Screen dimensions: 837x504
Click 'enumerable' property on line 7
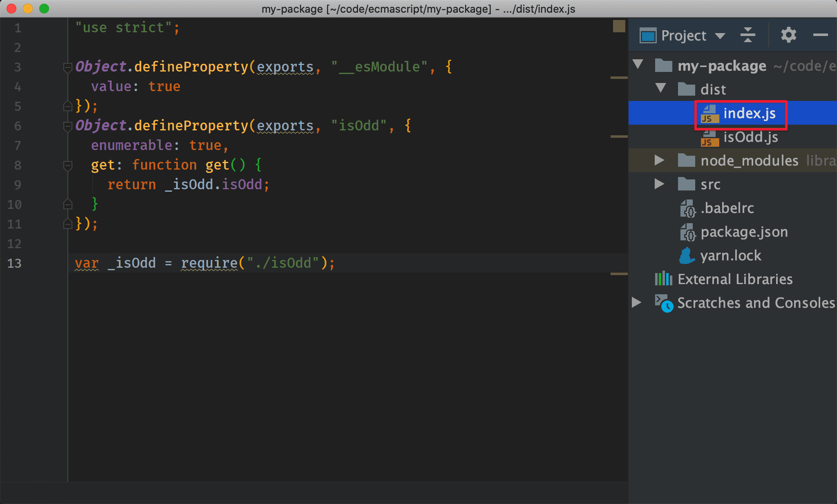[132, 145]
